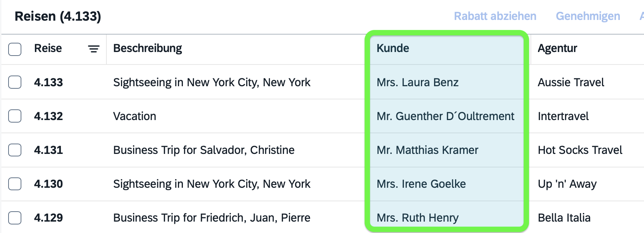Click the Beschreibung column header

coord(147,48)
